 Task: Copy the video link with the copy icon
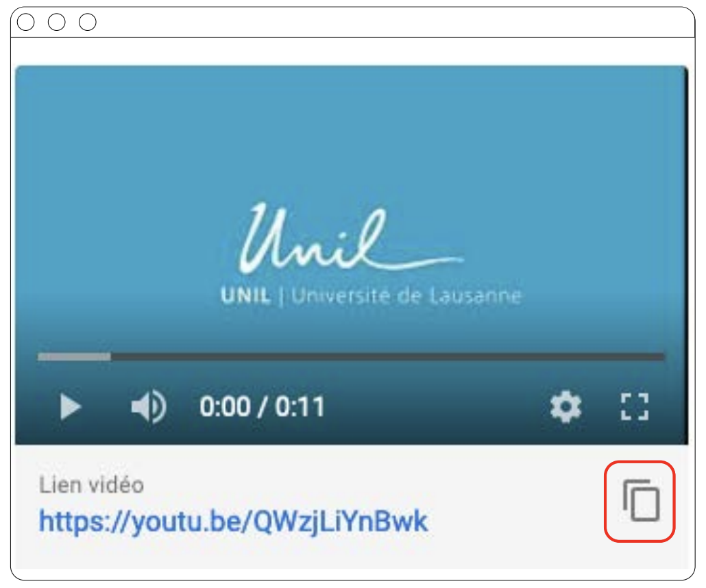pyautogui.click(x=641, y=501)
